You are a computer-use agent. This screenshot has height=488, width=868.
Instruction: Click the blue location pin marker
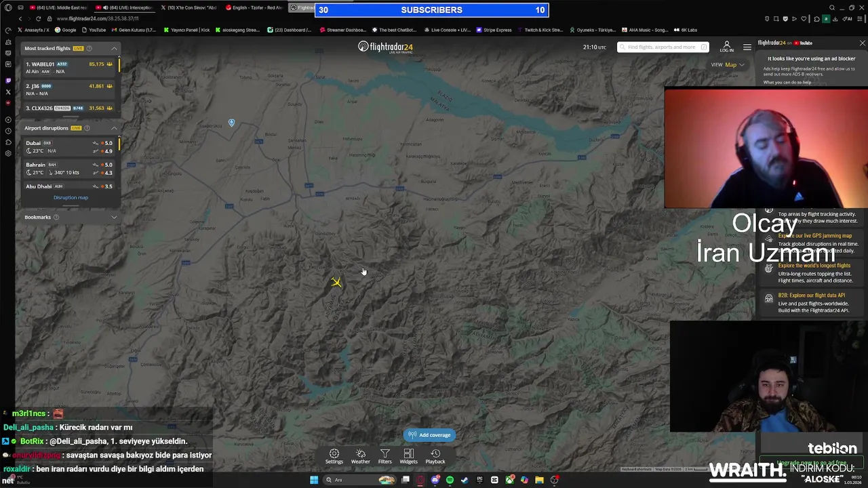(x=231, y=123)
